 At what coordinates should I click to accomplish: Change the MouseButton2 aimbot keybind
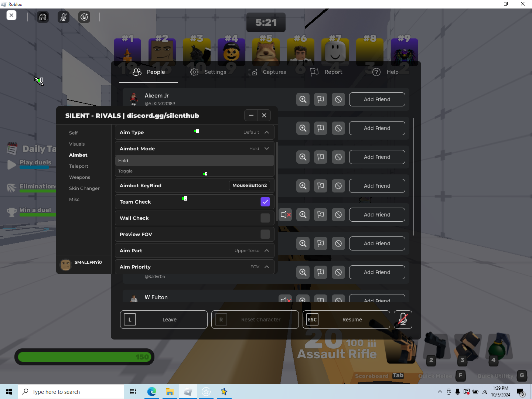coord(250,185)
